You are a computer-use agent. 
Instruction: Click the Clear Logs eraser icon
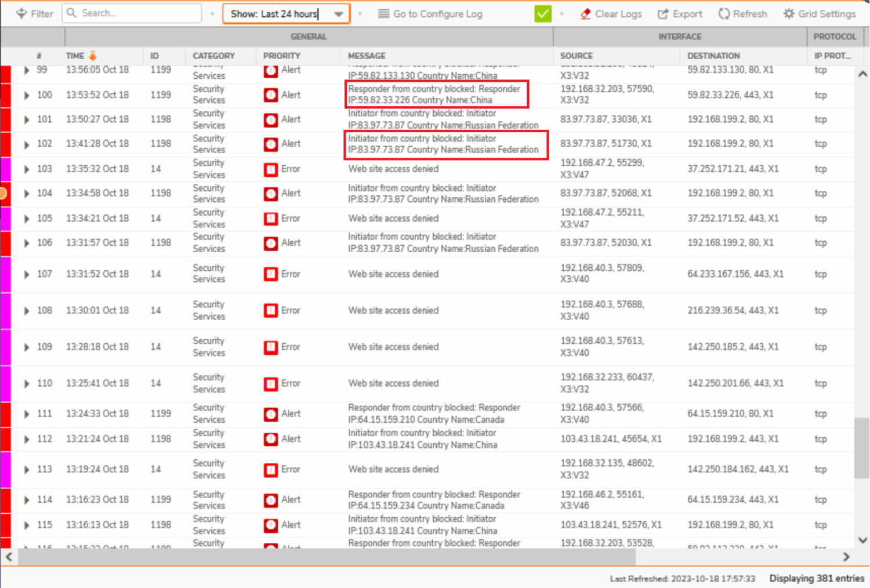pos(585,14)
